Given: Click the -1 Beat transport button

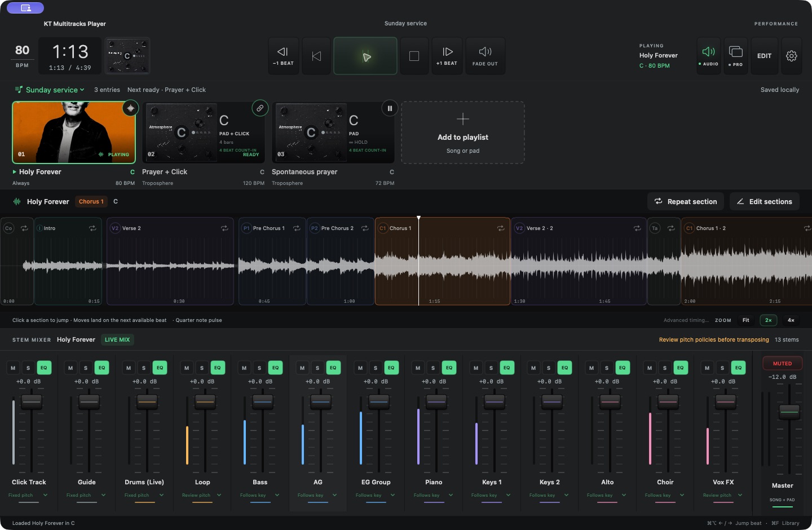Looking at the screenshot, I should pyautogui.click(x=283, y=56).
